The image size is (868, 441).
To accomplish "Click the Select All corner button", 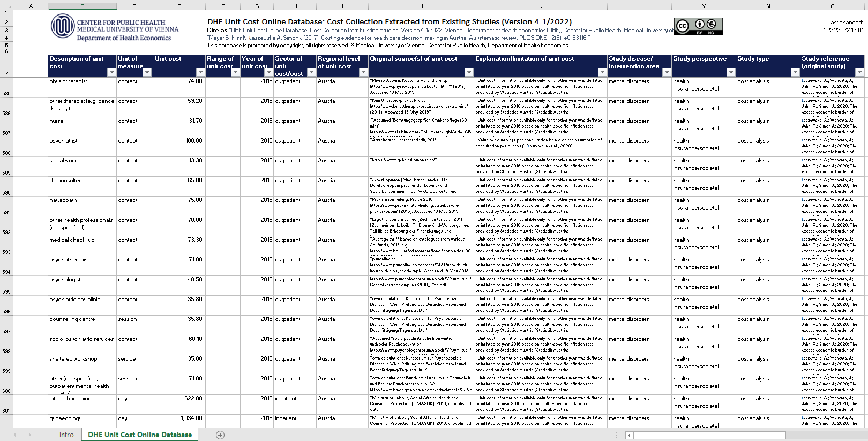I will pos(6,6).
